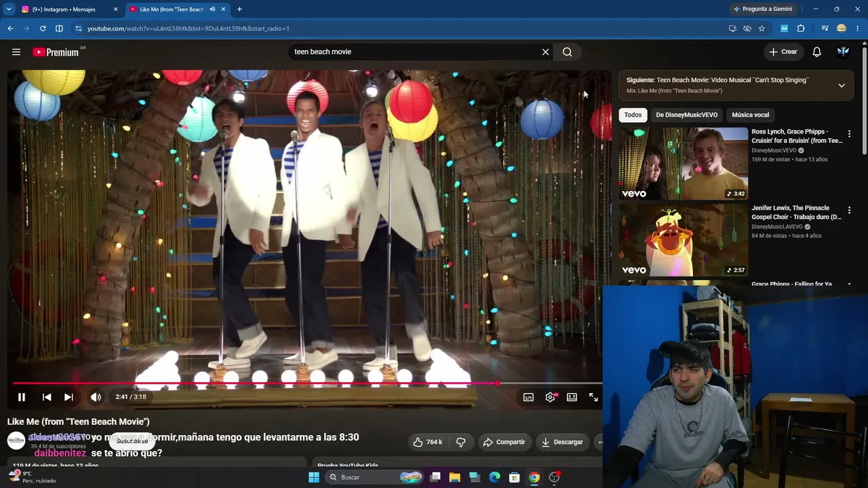Skip to previous video
Screen dimensions: 868x488
point(47,397)
